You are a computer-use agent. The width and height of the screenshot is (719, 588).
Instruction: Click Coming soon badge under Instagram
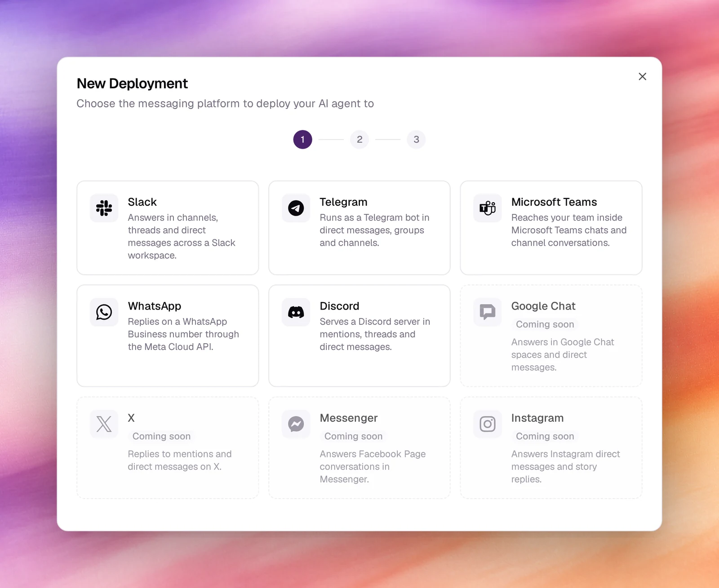pos(545,436)
